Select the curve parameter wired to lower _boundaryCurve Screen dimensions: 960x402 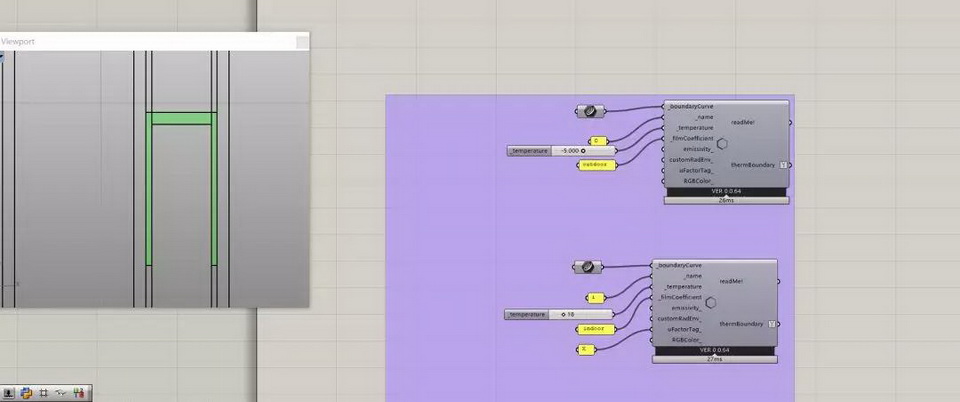point(587,266)
